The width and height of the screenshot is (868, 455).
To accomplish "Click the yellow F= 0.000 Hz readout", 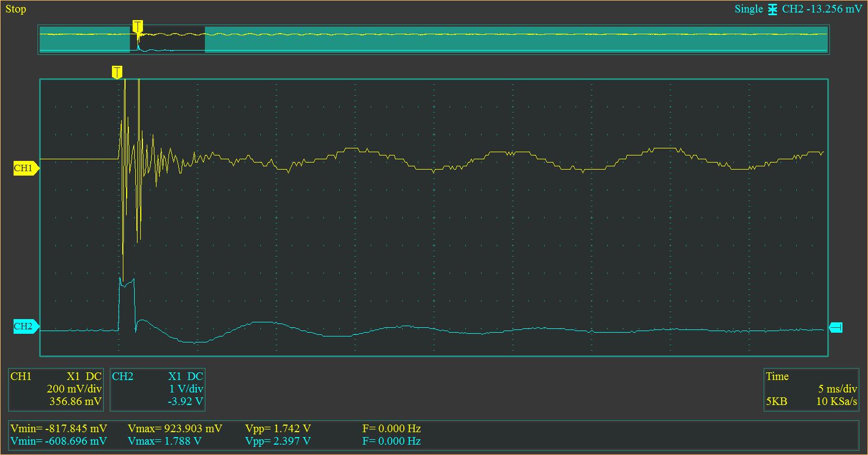I will point(391,428).
